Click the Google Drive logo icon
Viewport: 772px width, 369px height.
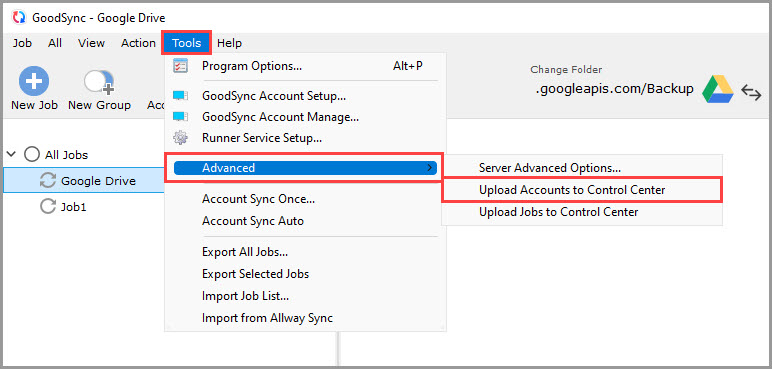(x=717, y=89)
